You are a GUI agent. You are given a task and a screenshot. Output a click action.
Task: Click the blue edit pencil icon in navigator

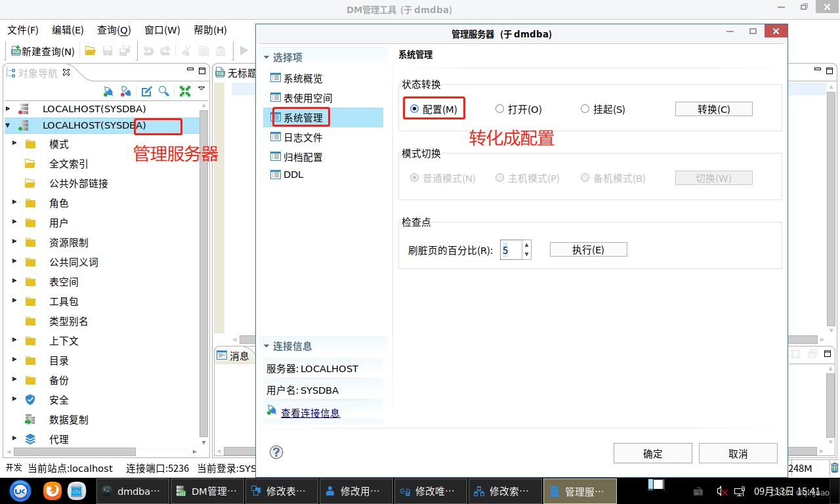coord(147,91)
